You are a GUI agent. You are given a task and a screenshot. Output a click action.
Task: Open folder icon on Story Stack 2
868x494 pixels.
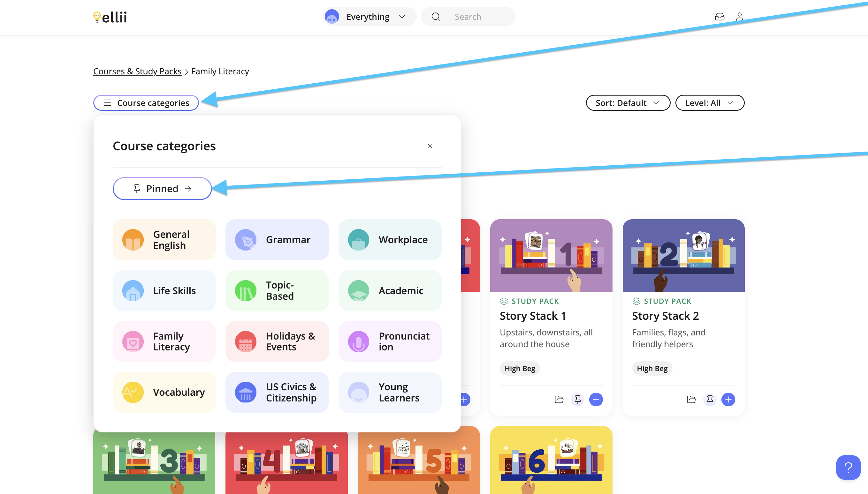pyautogui.click(x=691, y=399)
